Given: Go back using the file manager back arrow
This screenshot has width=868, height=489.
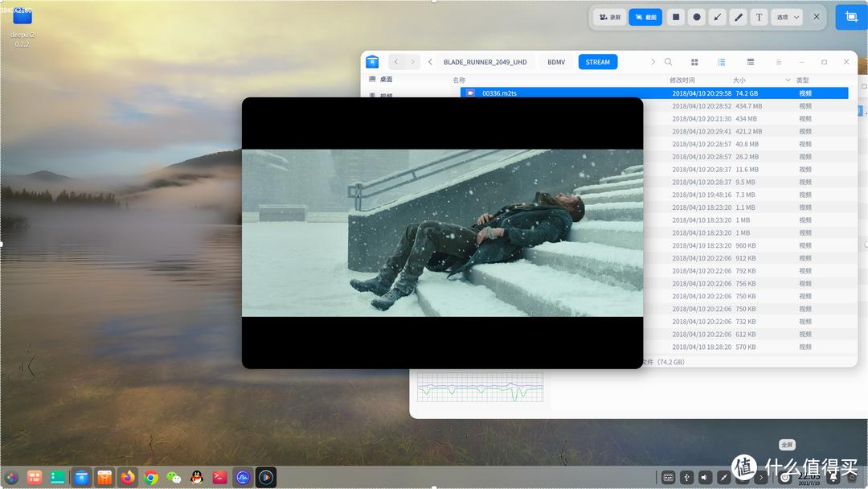Looking at the screenshot, I should point(396,61).
